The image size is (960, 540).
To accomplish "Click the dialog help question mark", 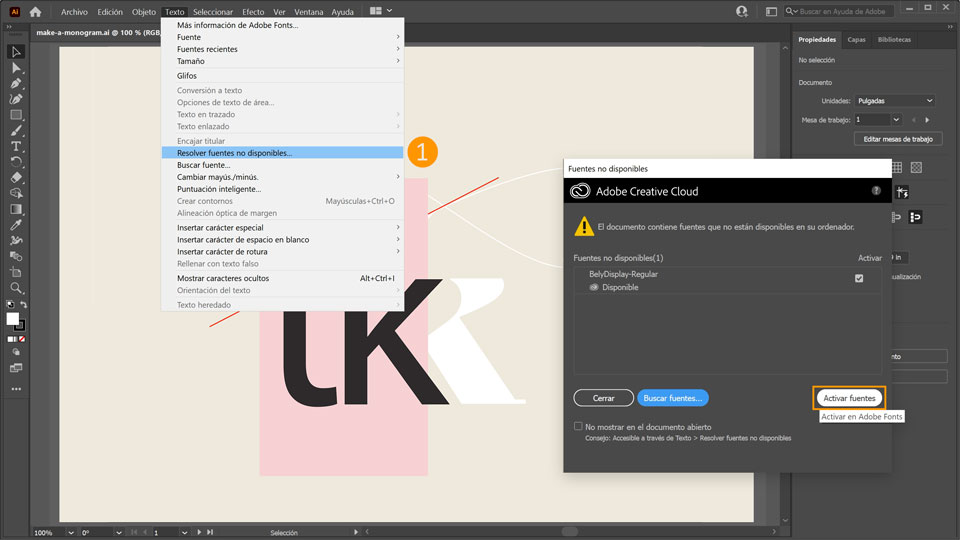I will pos(876,190).
